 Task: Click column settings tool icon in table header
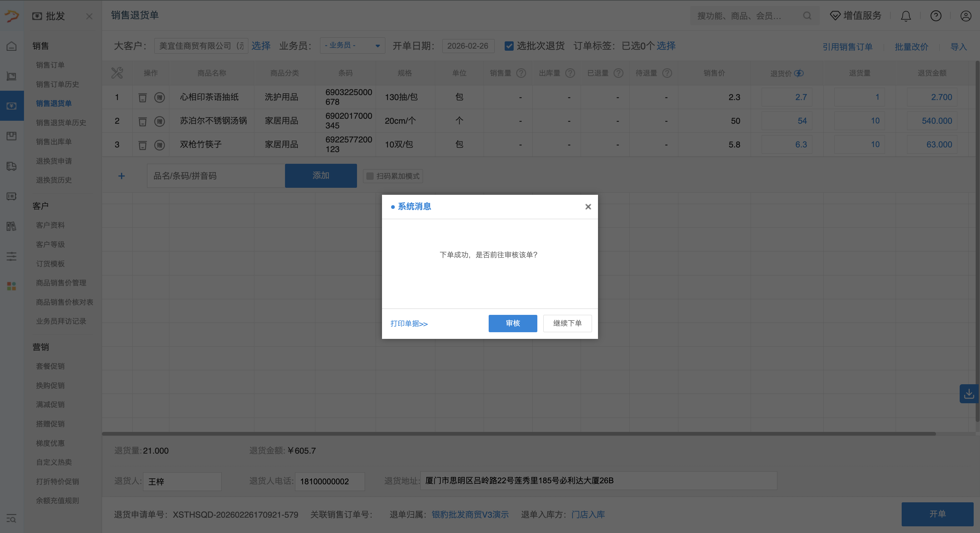pyautogui.click(x=117, y=73)
